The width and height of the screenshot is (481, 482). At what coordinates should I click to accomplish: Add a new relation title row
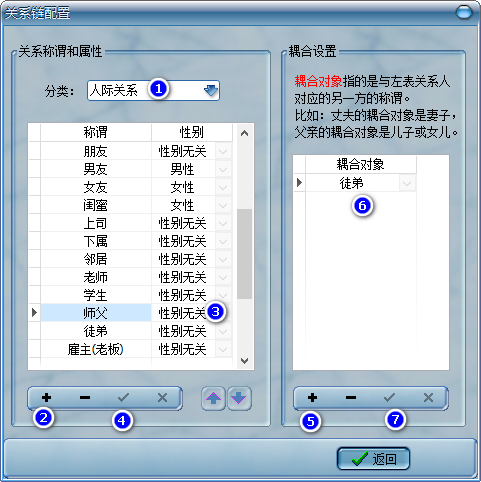coord(46,397)
